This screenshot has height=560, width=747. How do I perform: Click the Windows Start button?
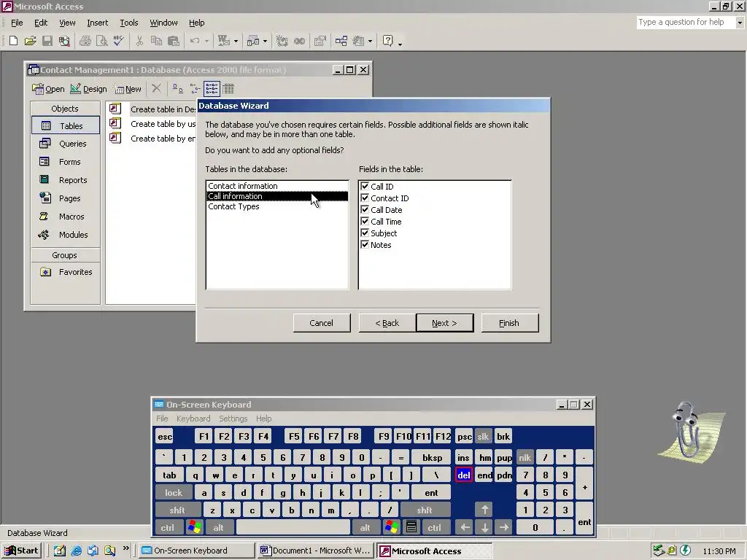pos(22,551)
